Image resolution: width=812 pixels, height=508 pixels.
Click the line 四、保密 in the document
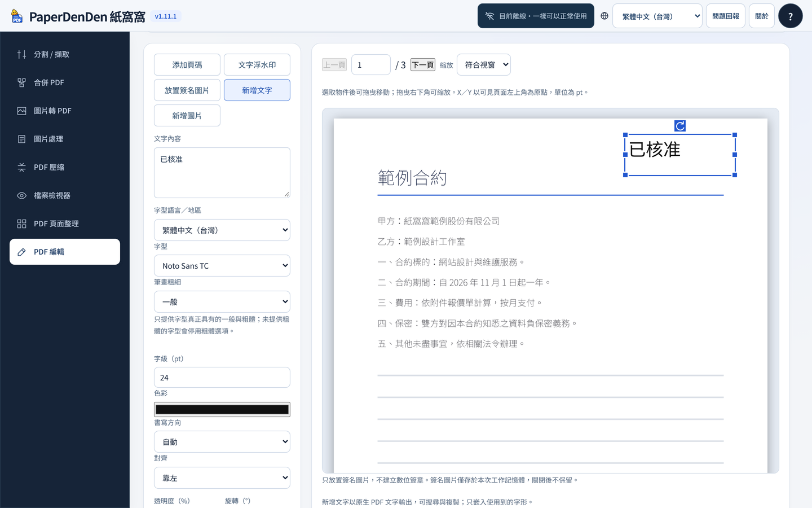[478, 323]
